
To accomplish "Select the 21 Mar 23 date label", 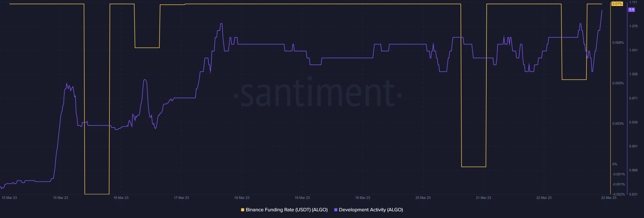I will point(483,198).
